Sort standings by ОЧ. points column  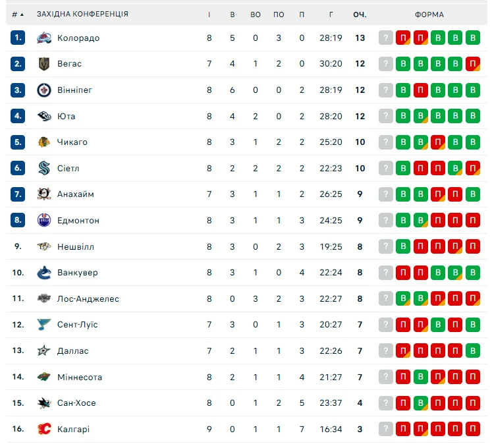(360, 14)
